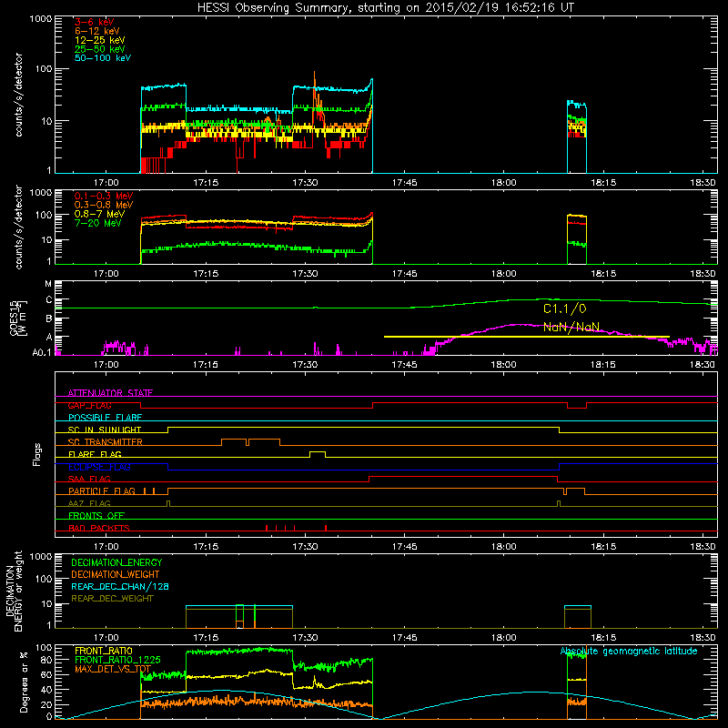Image resolution: width=728 pixels, height=728 pixels.
Task: Select the DECIMATION ENERGY or weight axis title
Action: 14,591
